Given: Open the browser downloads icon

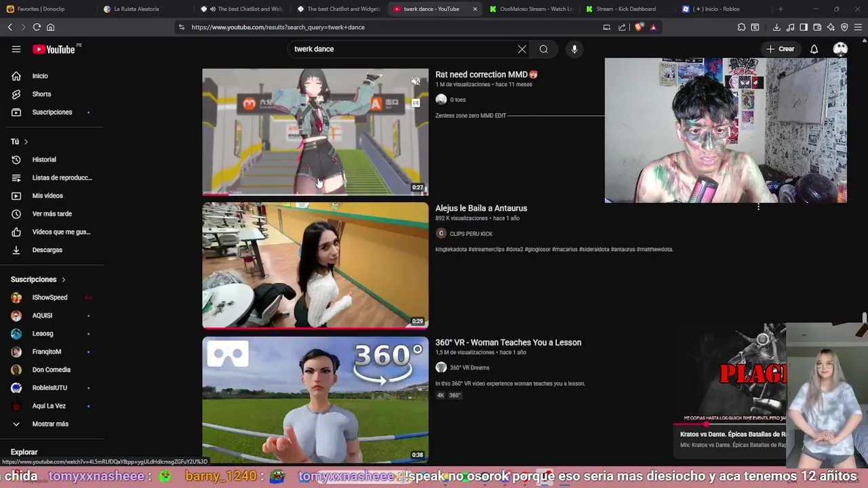Looking at the screenshot, I should (x=776, y=27).
